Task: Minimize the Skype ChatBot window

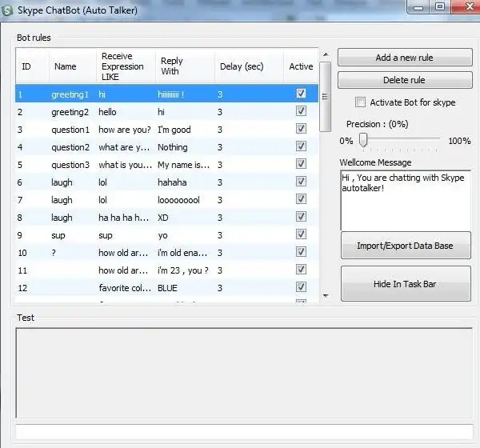Action: click(x=418, y=6)
